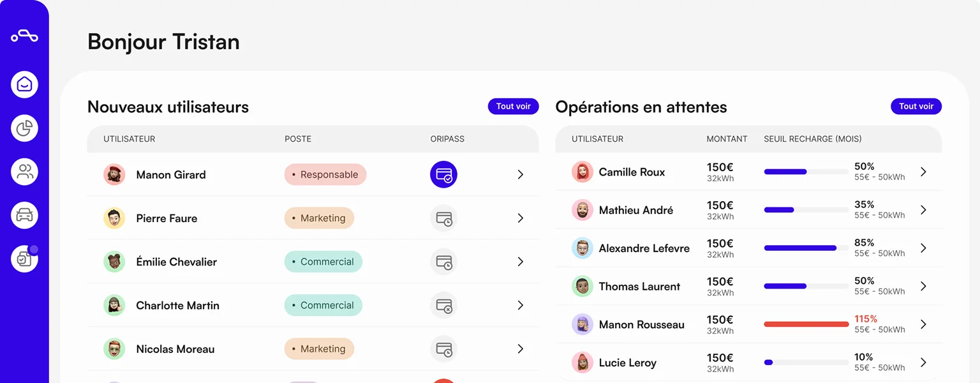Open the pie chart statistics icon

tap(24, 128)
